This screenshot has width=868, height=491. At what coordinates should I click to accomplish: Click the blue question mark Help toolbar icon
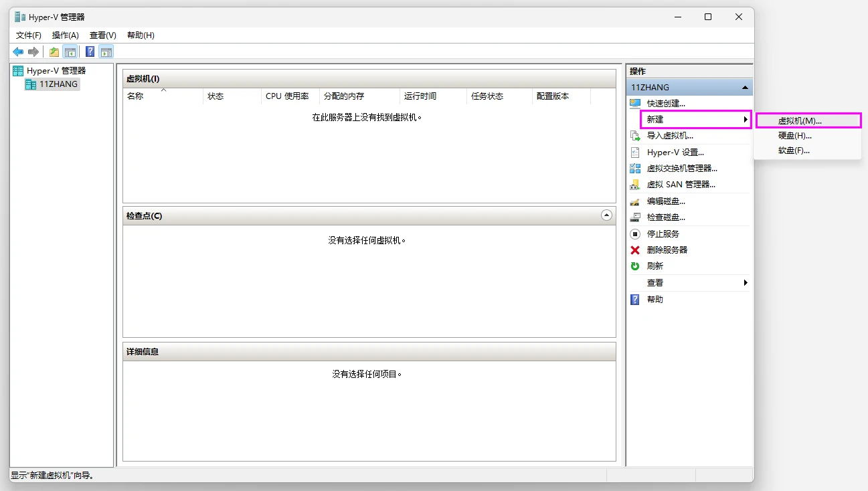tap(90, 52)
